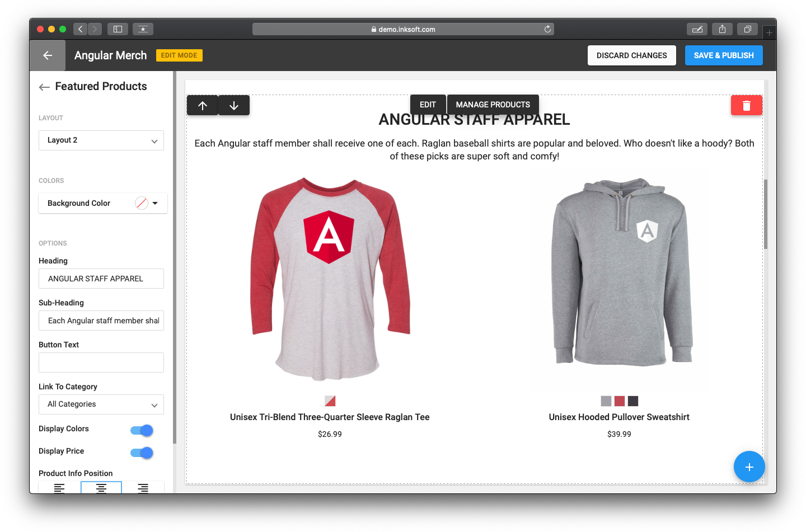Go back from Featured Products panel
The image size is (806, 532).
pos(44,87)
